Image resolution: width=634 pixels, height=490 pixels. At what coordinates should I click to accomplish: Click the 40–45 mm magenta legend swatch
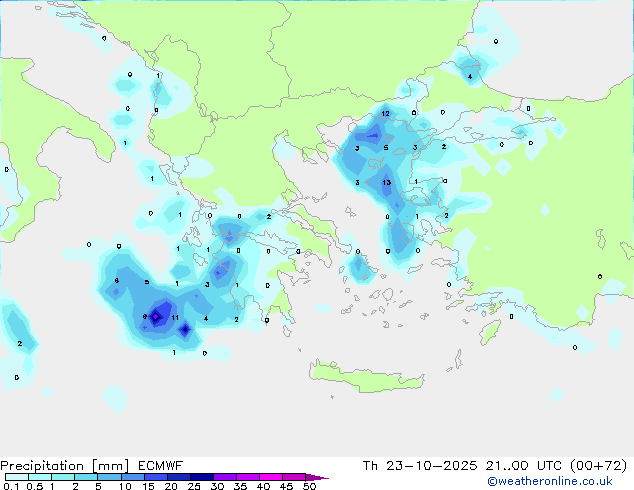[271, 477]
